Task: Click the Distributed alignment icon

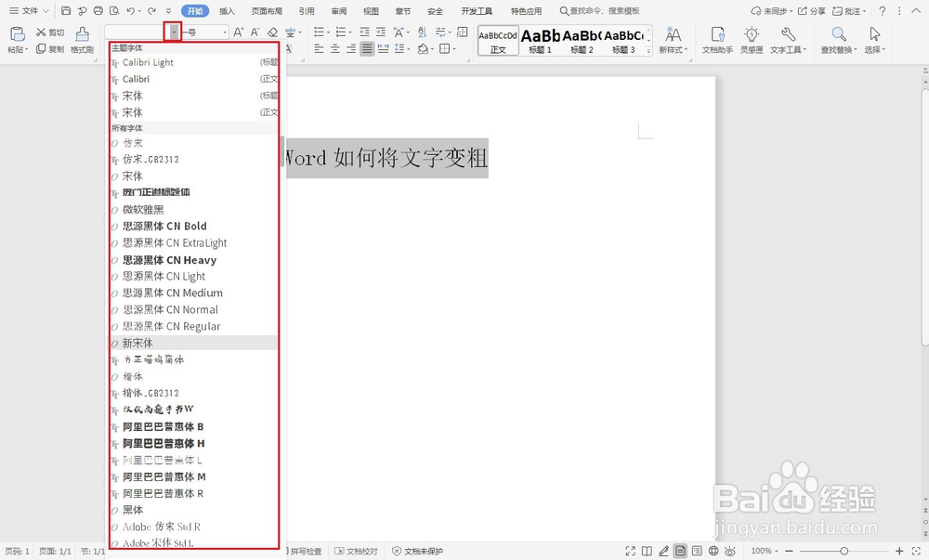Action: point(384,48)
